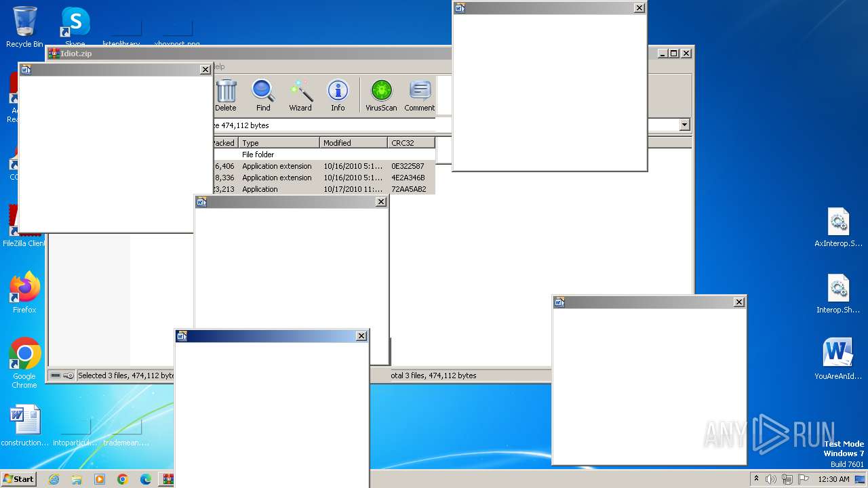Open the YouAreAnId... Word document icon

838,360
